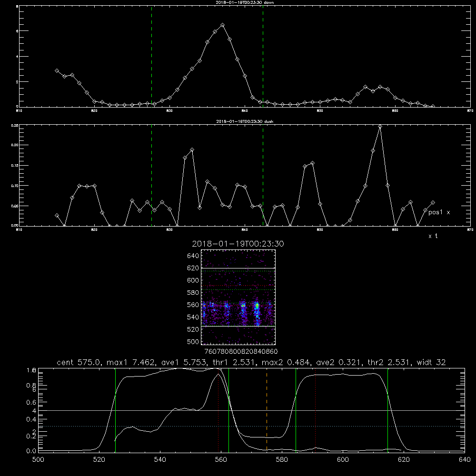Click the solid green line at 525 in the bottom plot

[x=115, y=410]
